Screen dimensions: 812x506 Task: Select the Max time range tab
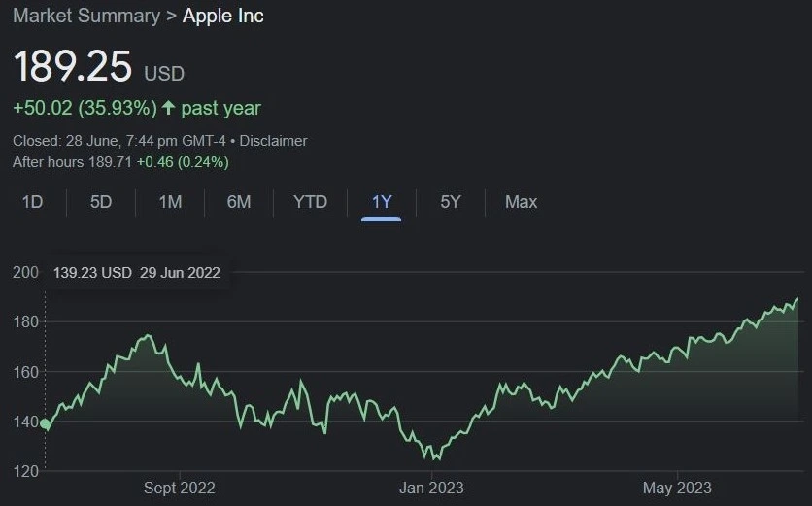[x=521, y=202]
